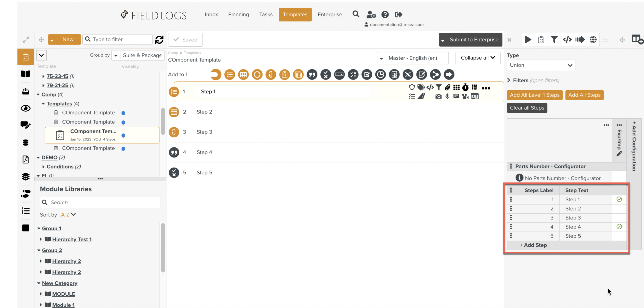
Task: Click the funnel filter icon in right panel toolbar
Action: (x=554, y=40)
